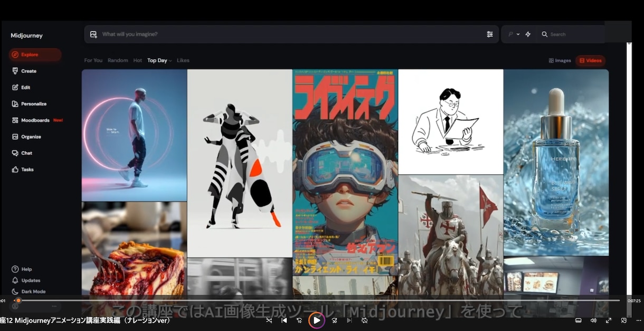Go to next track
Viewport: 644px width, 331px height.
click(349, 320)
